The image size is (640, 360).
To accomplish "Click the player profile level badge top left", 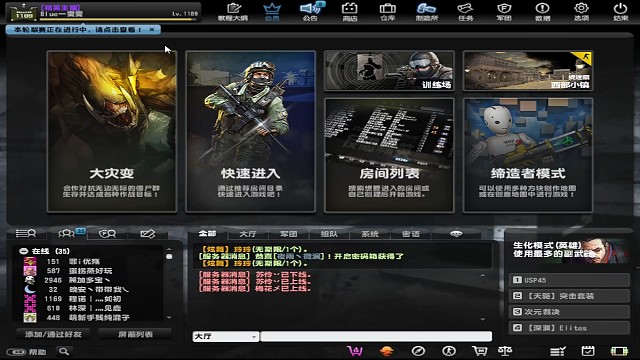I will [x=24, y=12].
